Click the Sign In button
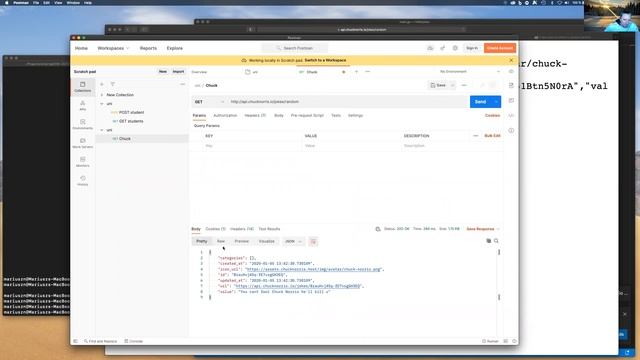640x360 pixels. pyautogui.click(x=472, y=48)
